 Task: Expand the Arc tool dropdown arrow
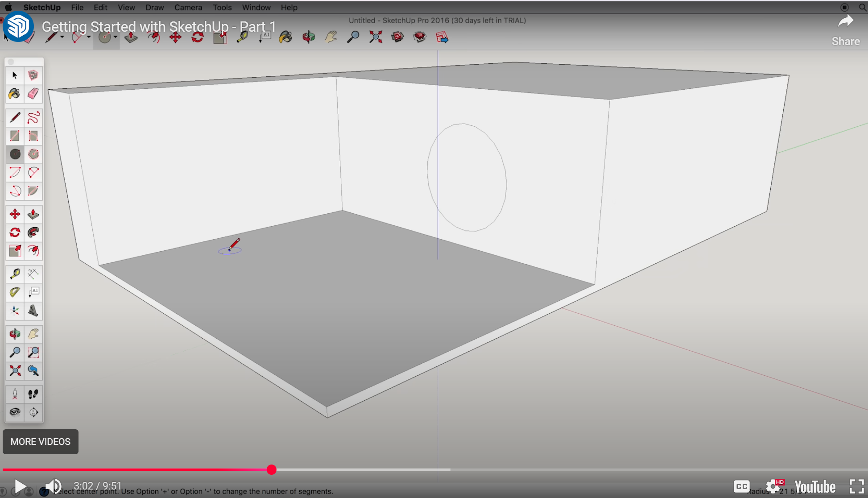pos(89,37)
